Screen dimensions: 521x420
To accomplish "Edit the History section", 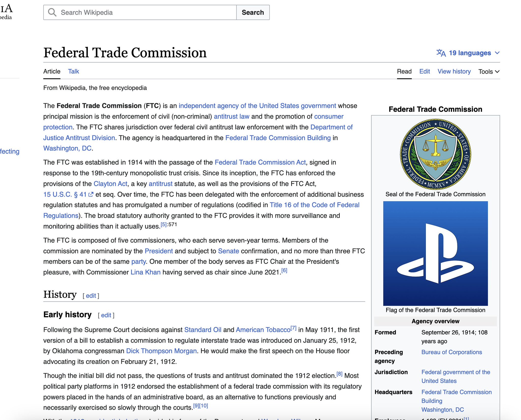I will pyautogui.click(x=91, y=296).
